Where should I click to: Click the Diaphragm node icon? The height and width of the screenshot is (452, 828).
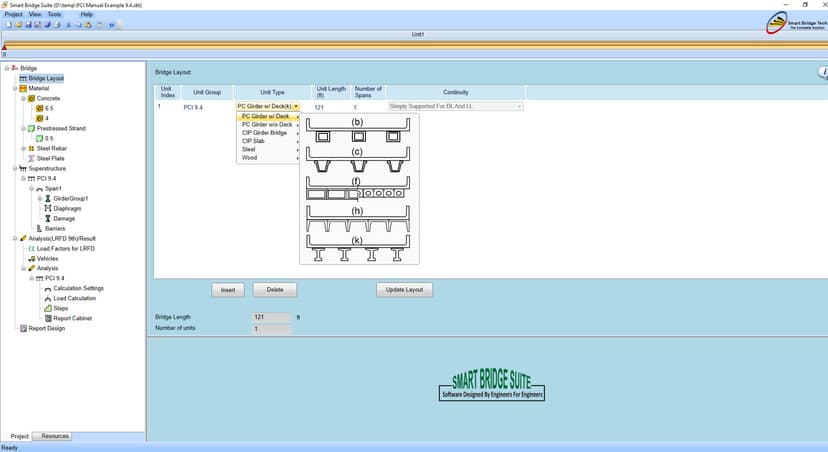48,209
